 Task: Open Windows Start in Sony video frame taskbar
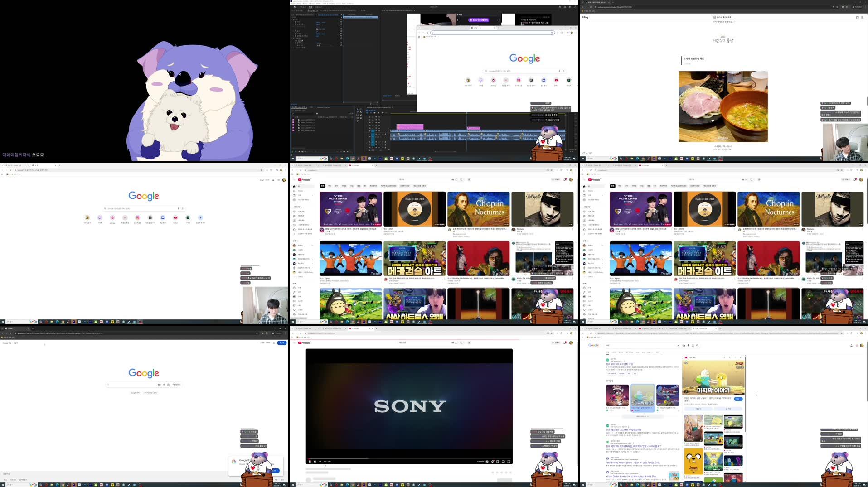(292, 485)
